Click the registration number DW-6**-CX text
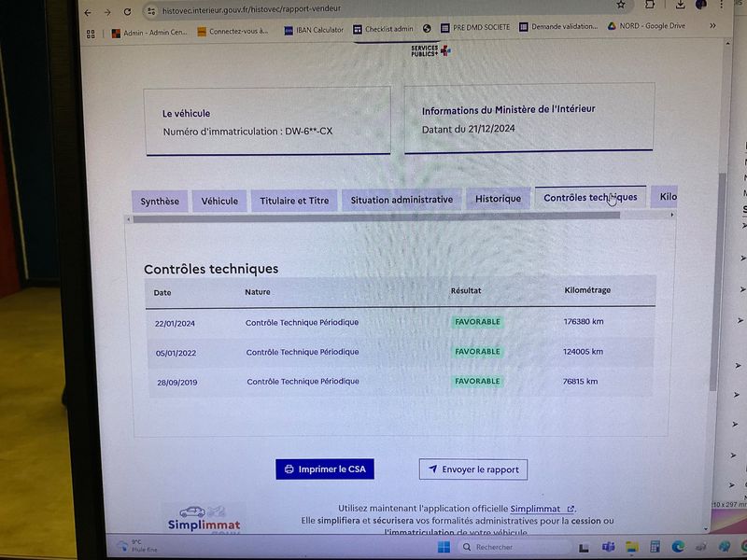Viewport: 747px width, 560px height. coord(308,131)
